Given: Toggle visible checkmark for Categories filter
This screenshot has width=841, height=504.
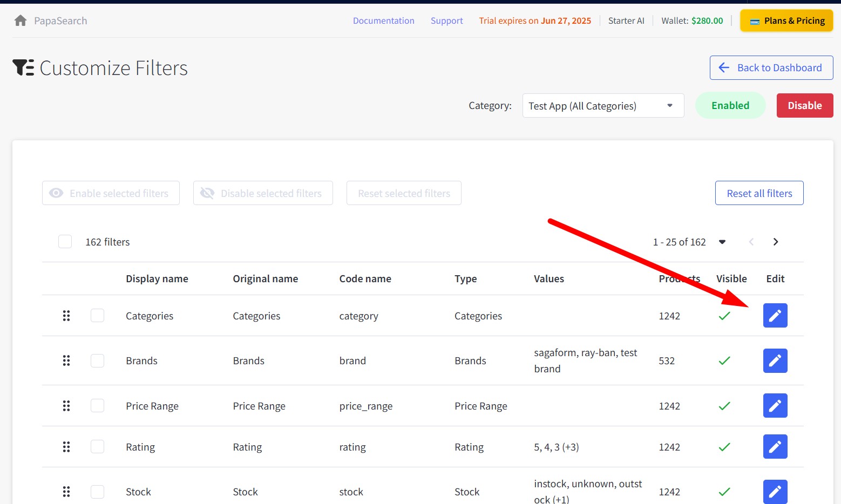Looking at the screenshot, I should [x=724, y=316].
